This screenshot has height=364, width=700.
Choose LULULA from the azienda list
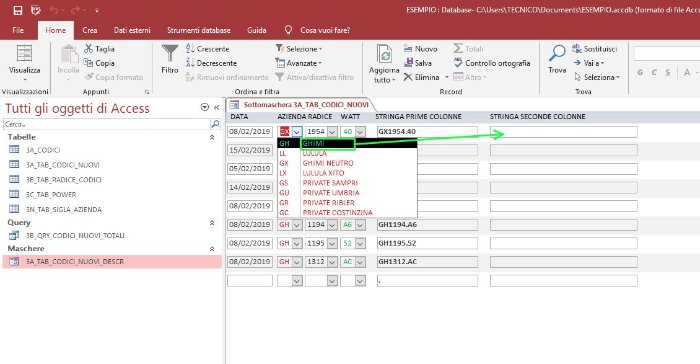pos(347,153)
